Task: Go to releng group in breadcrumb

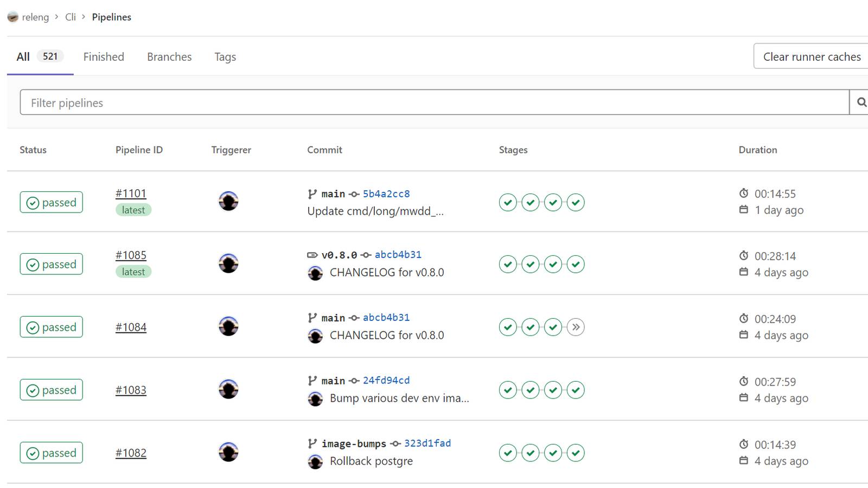Action: 35,17
